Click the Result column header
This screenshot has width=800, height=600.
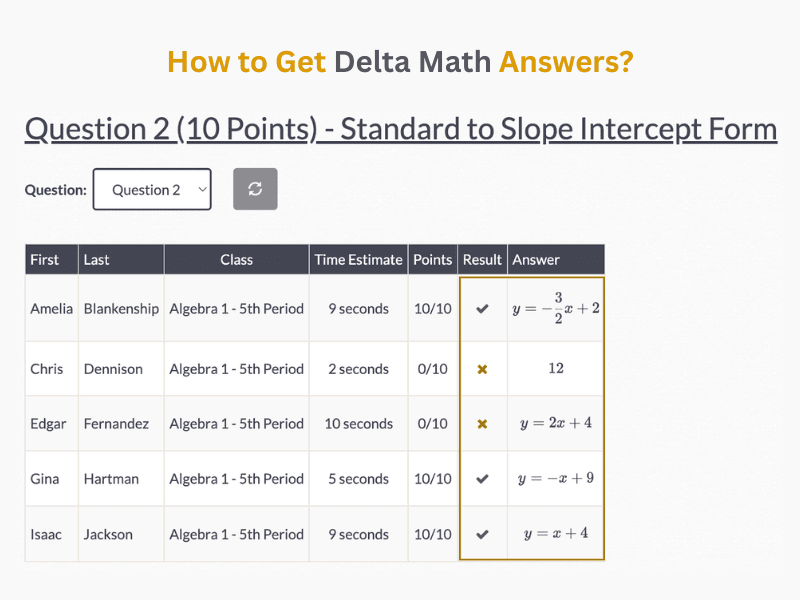coord(482,260)
